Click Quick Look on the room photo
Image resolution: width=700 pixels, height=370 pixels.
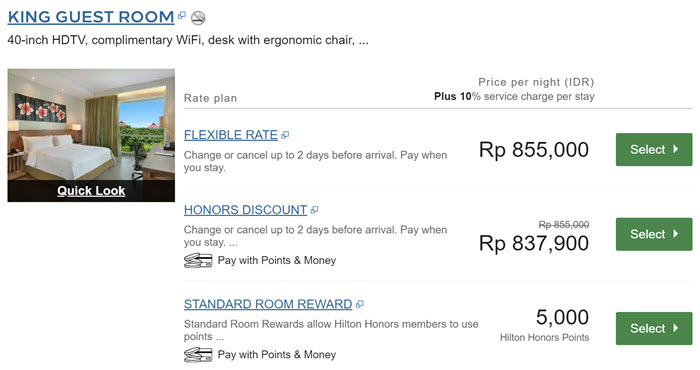click(91, 191)
